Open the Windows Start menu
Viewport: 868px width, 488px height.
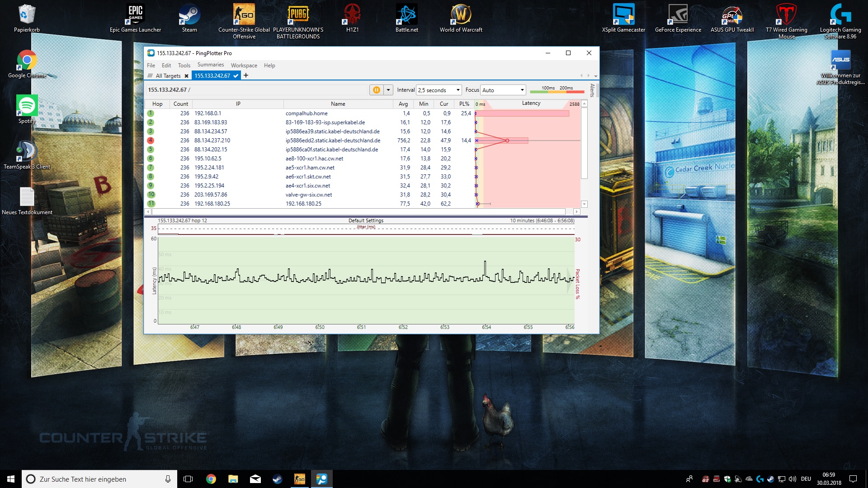pos(11,479)
